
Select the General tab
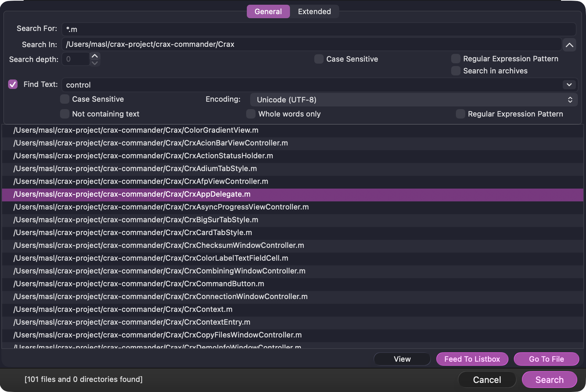coord(268,11)
